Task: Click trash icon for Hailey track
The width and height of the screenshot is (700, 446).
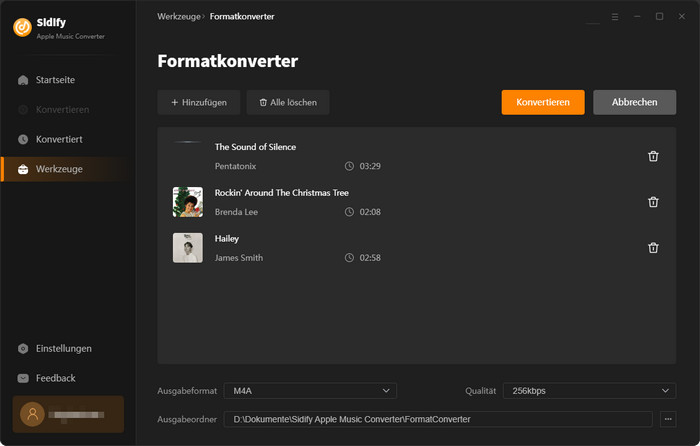Action: (653, 248)
